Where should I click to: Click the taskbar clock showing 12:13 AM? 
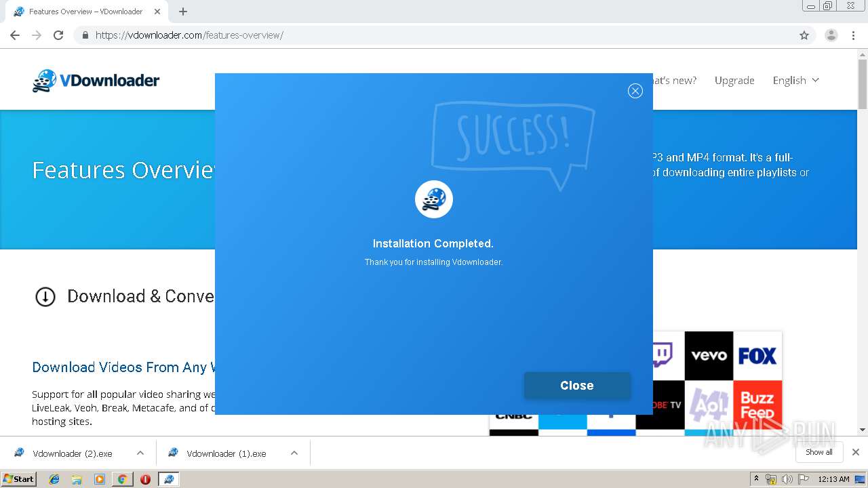coord(833,479)
